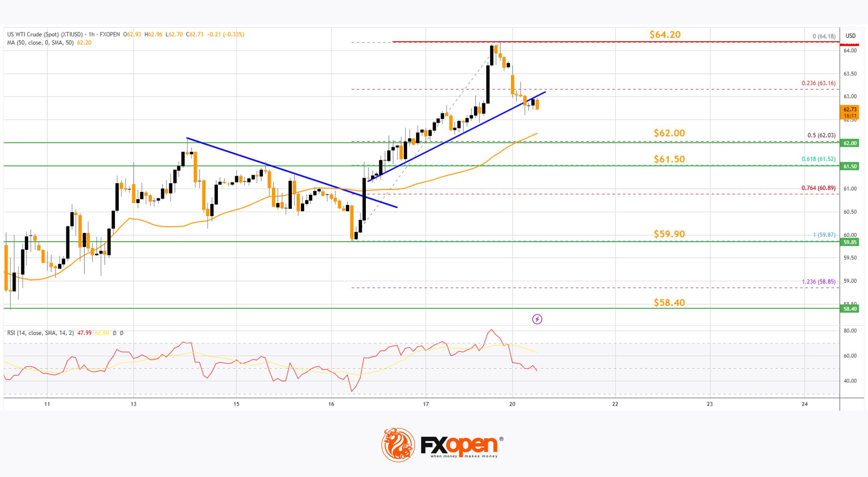Select the RSI 14 indicator legend
Screen dimensions: 868x477
[x=40, y=333]
